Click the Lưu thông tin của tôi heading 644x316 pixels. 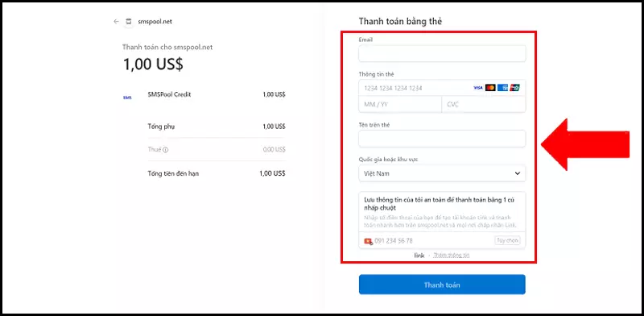tap(439, 204)
